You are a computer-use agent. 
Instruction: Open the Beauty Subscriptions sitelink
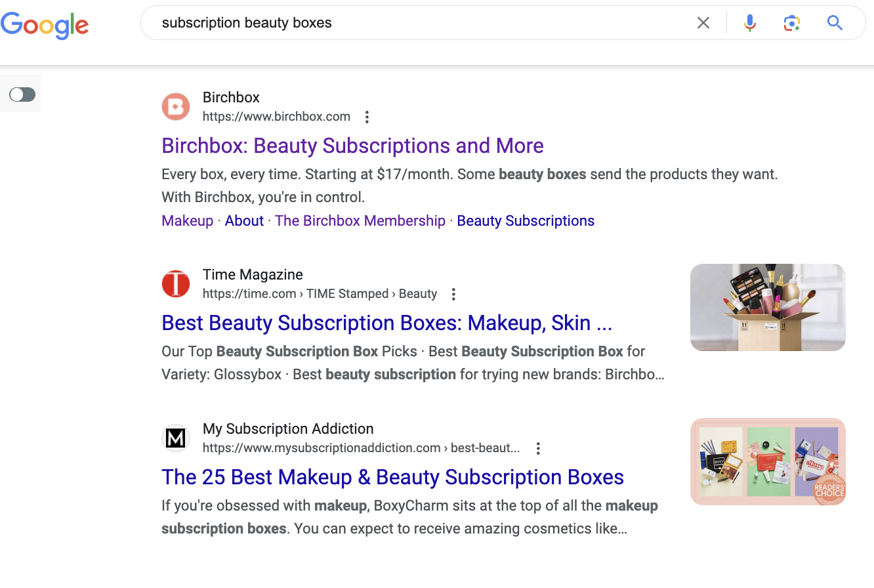(x=526, y=220)
